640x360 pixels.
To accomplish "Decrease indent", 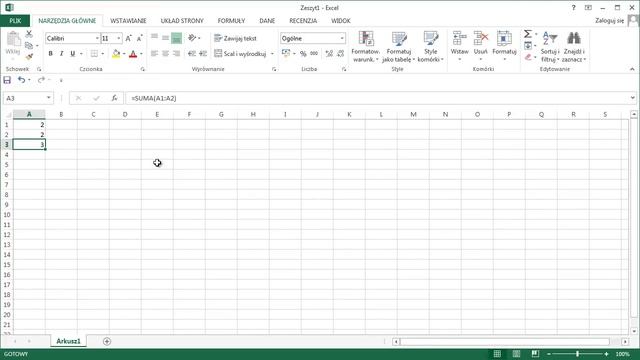I will 192,53.
